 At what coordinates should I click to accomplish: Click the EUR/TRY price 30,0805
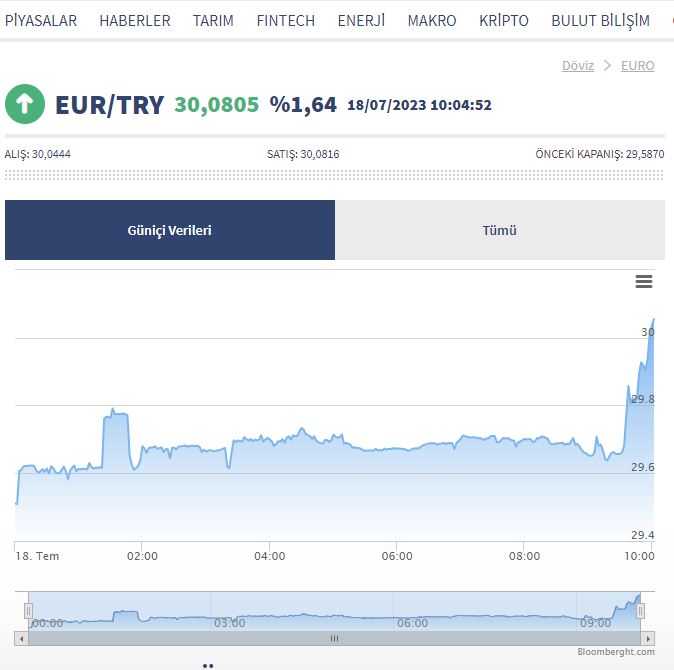coord(217,104)
